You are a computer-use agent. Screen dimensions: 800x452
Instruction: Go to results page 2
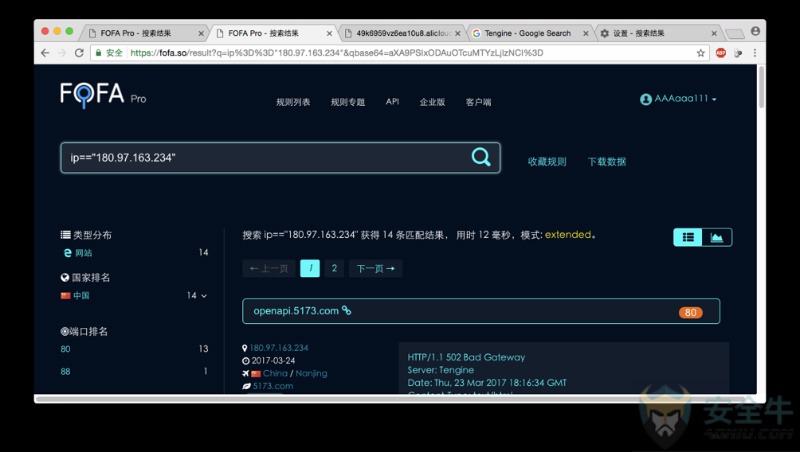point(334,268)
